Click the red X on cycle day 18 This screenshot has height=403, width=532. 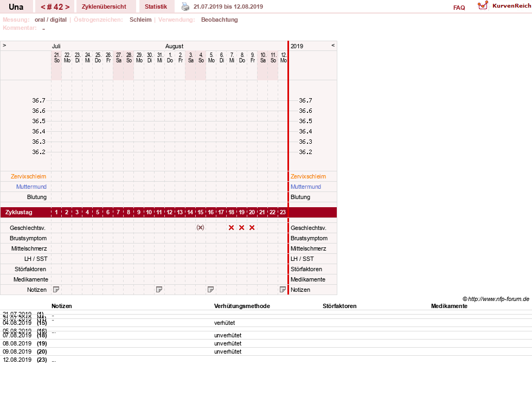coord(232,228)
